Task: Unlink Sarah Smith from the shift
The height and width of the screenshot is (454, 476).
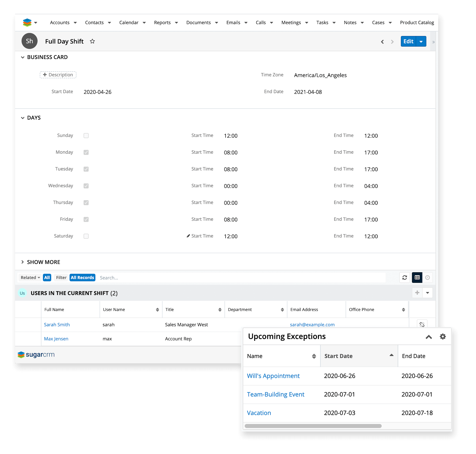Action: [422, 324]
